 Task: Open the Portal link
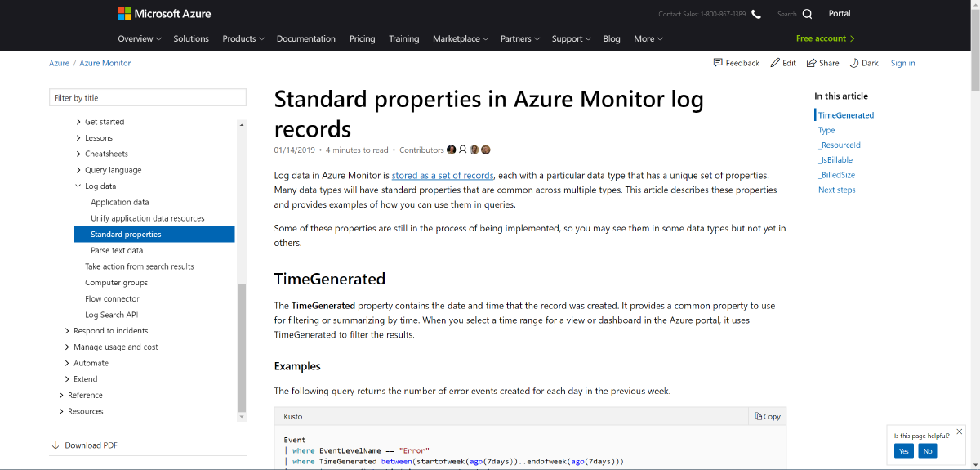[840, 13]
